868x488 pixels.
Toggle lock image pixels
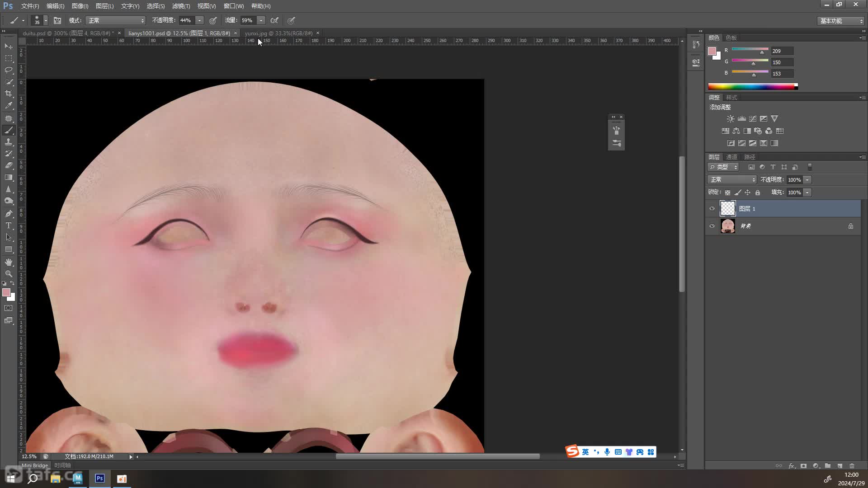pos(738,192)
